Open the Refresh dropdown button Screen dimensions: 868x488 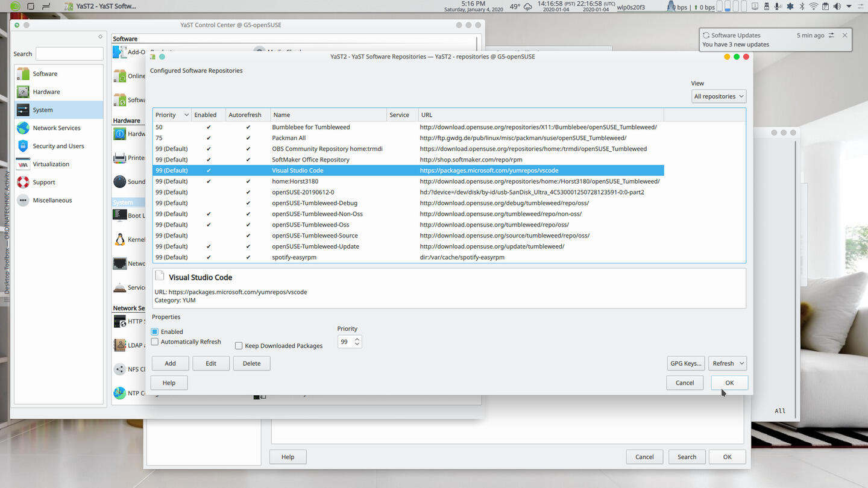click(727, 363)
